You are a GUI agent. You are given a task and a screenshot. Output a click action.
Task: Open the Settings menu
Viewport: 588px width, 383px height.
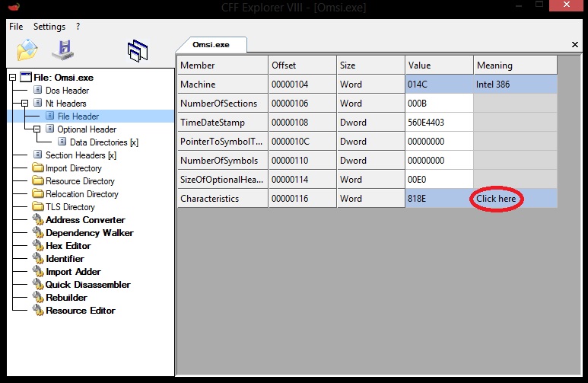pos(49,27)
